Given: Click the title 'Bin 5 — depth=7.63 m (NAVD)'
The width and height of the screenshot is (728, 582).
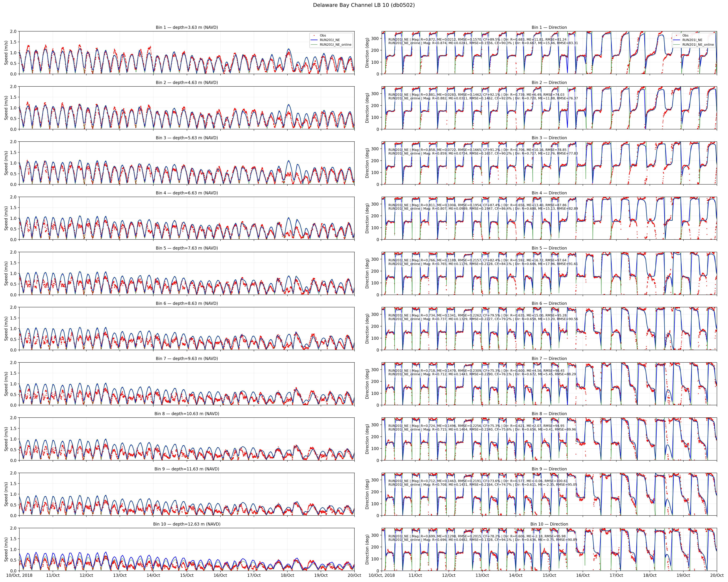Looking at the screenshot, I should pyautogui.click(x=187, y=248).
